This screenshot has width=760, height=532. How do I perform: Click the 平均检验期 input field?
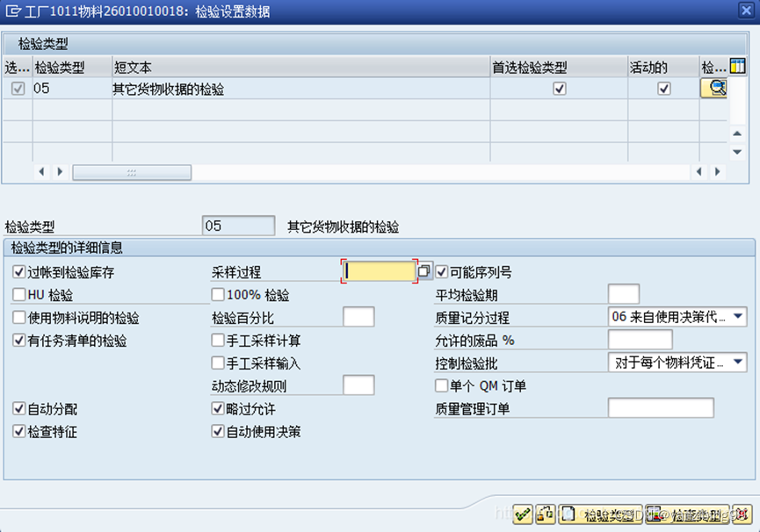(624, 294)
